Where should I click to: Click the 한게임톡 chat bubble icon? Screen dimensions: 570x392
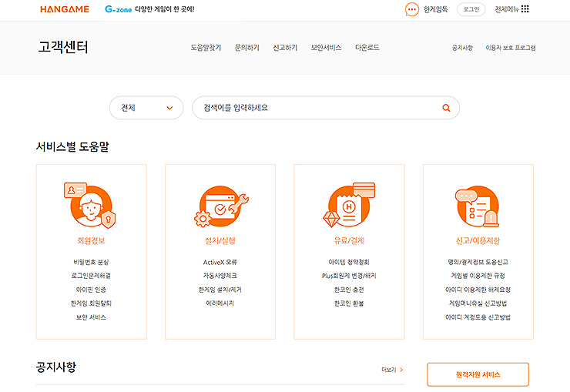point(412,9)
